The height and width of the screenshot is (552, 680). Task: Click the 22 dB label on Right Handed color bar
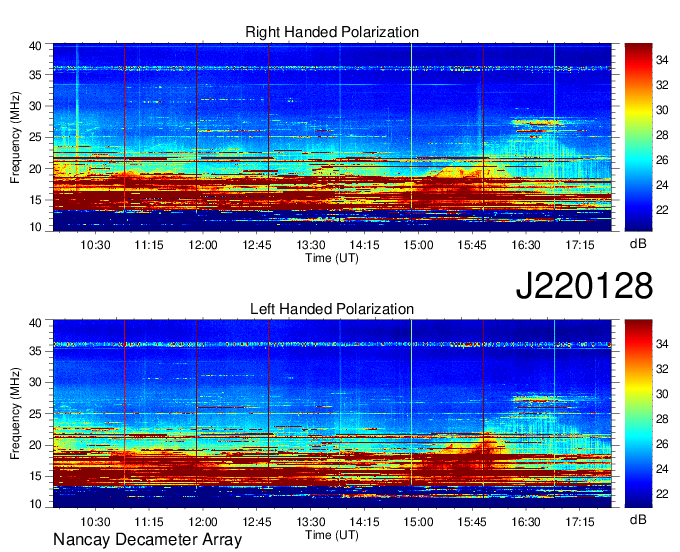click(662, 210)
